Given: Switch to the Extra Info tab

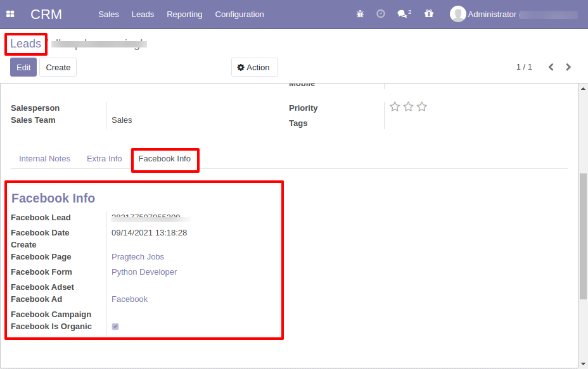Looking at the screenshot, I should pos(105,159).
